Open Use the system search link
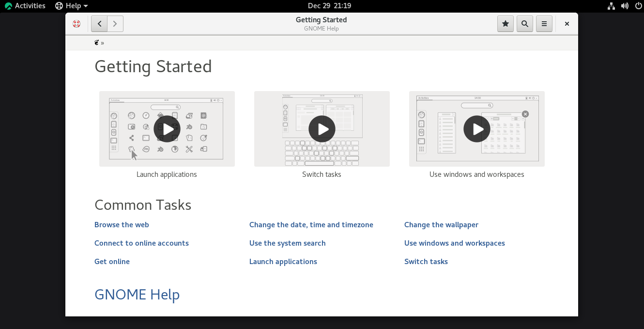The image size is (644, 329). click(x=288, y=243)
